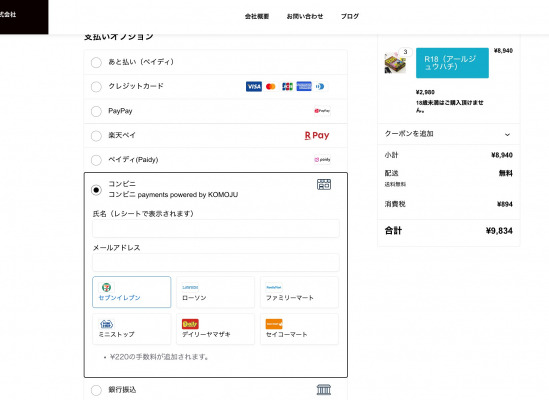Select the PayPay radio button

point(96,111)
